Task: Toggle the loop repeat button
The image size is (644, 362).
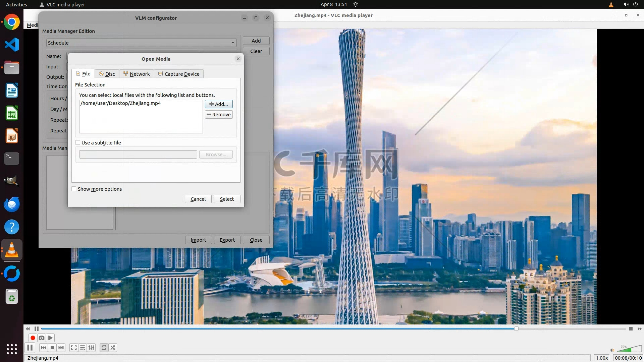Action: point(104,348)
